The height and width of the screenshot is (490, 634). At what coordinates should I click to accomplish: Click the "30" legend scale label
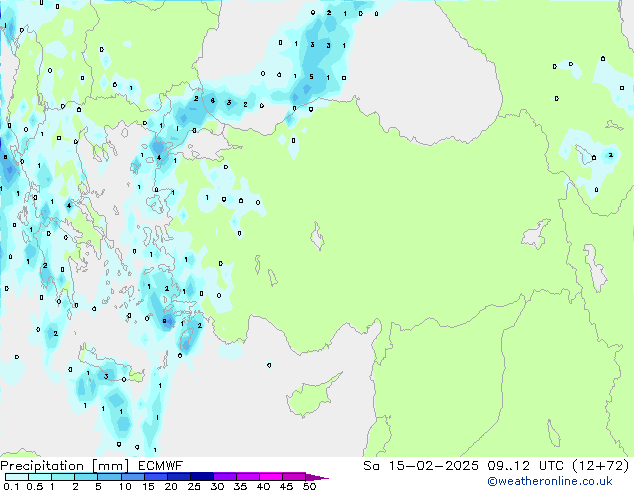[x=217, y=486]
